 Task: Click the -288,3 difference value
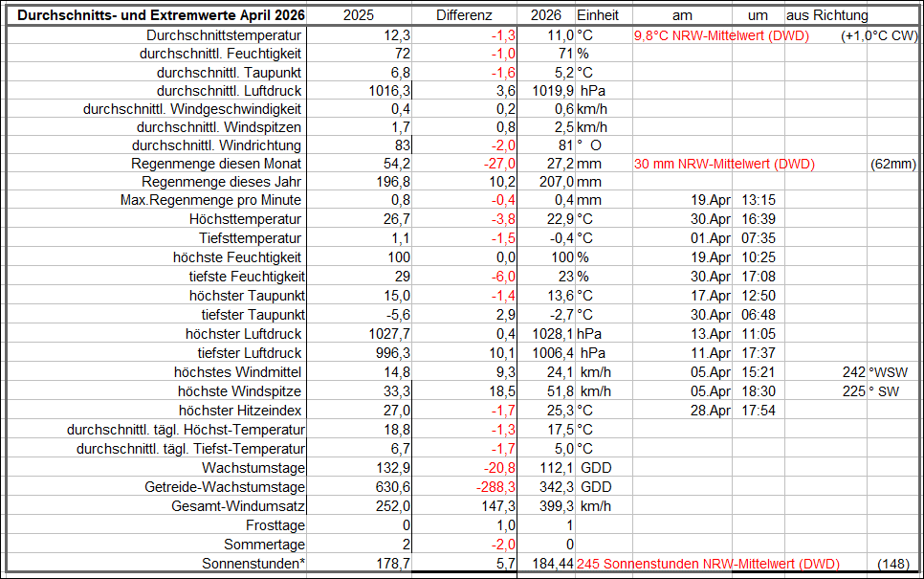pyautogui.click(x=495, y=487)
